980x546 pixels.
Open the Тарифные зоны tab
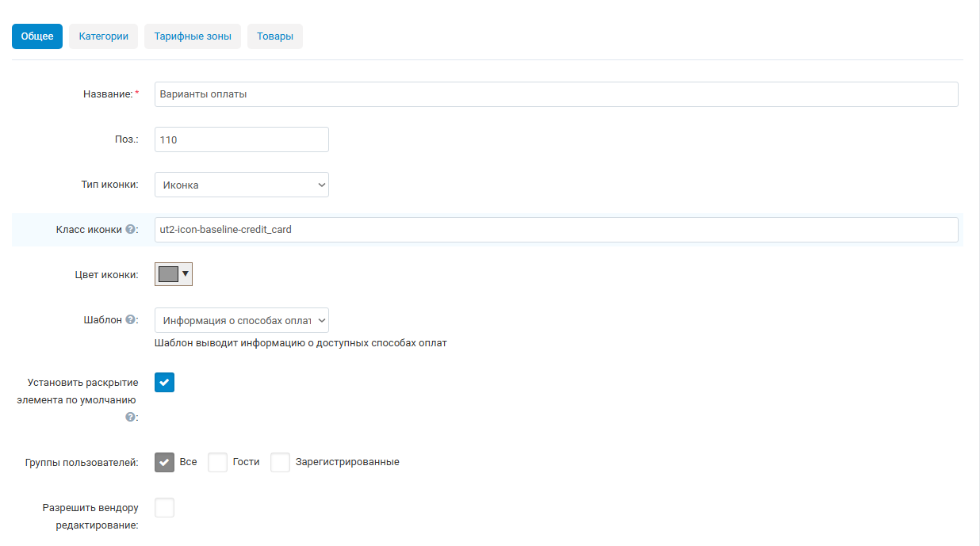tap(193, 36)
